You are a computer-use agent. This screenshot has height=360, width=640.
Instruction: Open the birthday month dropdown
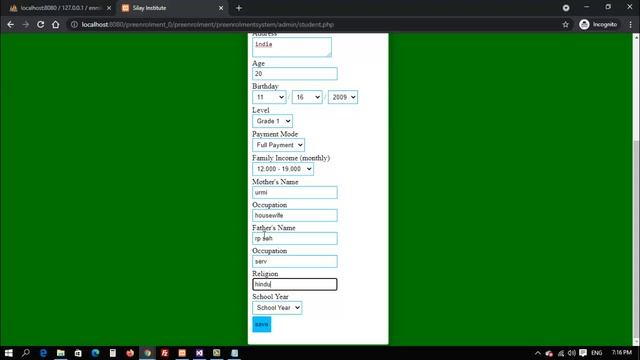269,97
